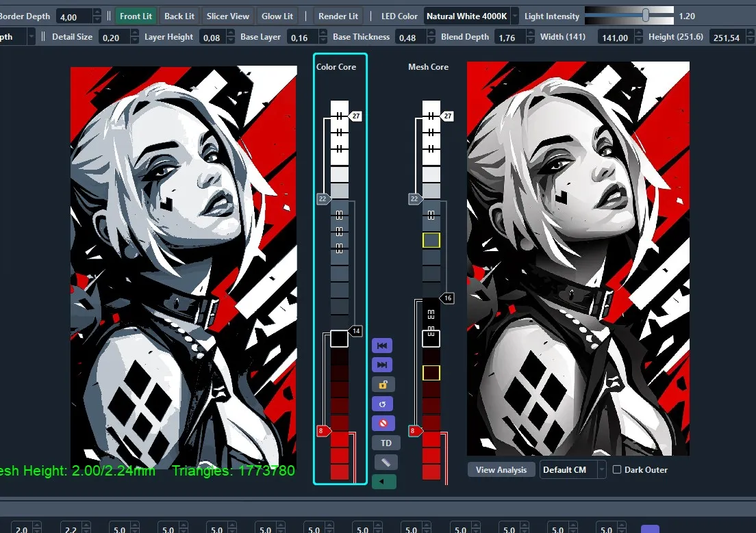This screenshot has height=533, width=756.
Task: Click the Blend Depth value field
Action: [510, 37]
